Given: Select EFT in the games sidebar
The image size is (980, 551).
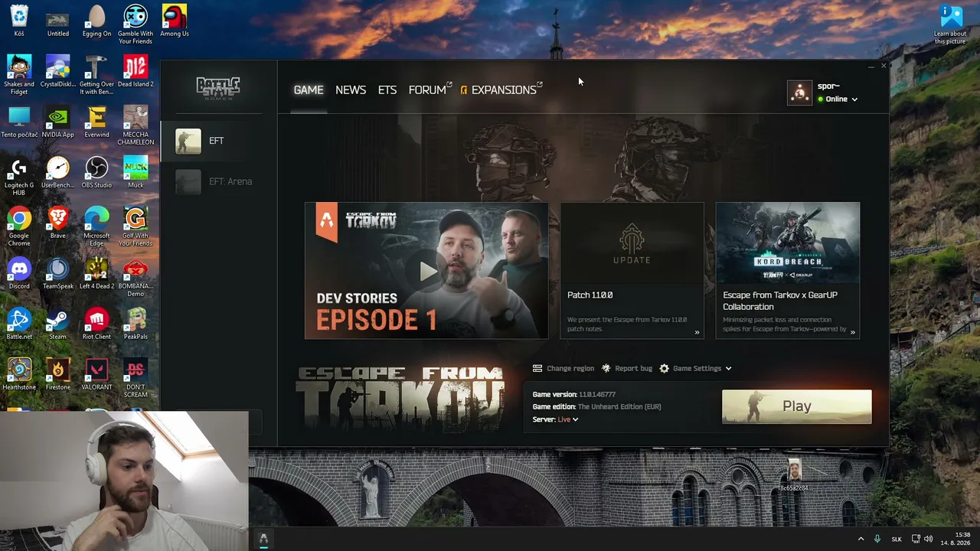Looking at the screenshot, I should click(218, 141).
